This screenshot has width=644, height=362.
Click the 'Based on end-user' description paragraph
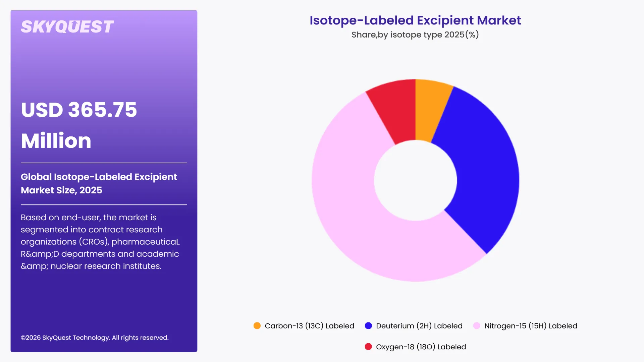[100, 242]
